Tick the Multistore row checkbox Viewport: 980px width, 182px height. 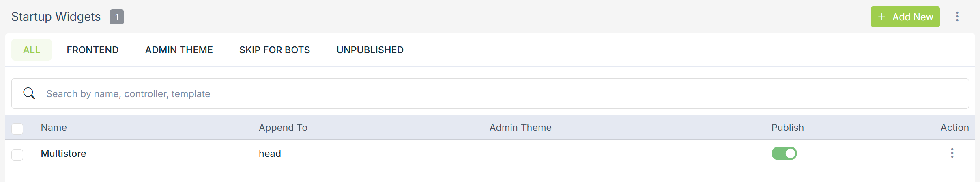[x=17, y=155]
